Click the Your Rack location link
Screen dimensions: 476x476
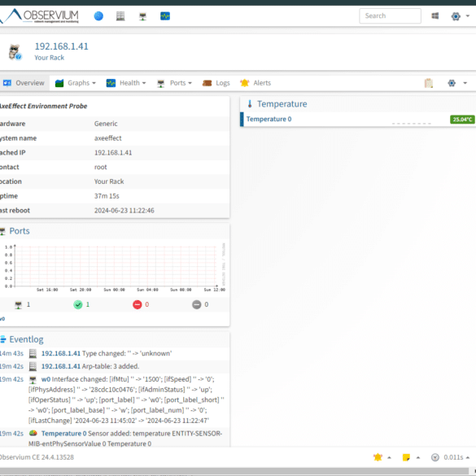point(49,58)
